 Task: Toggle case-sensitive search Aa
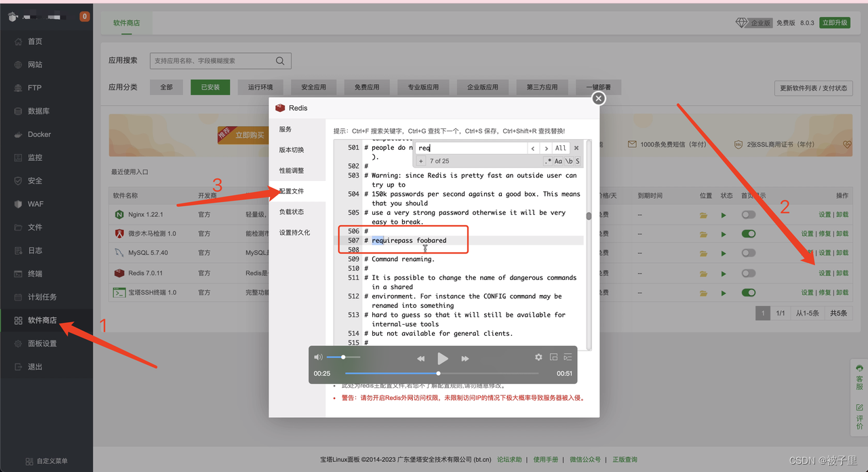[559, 161]
